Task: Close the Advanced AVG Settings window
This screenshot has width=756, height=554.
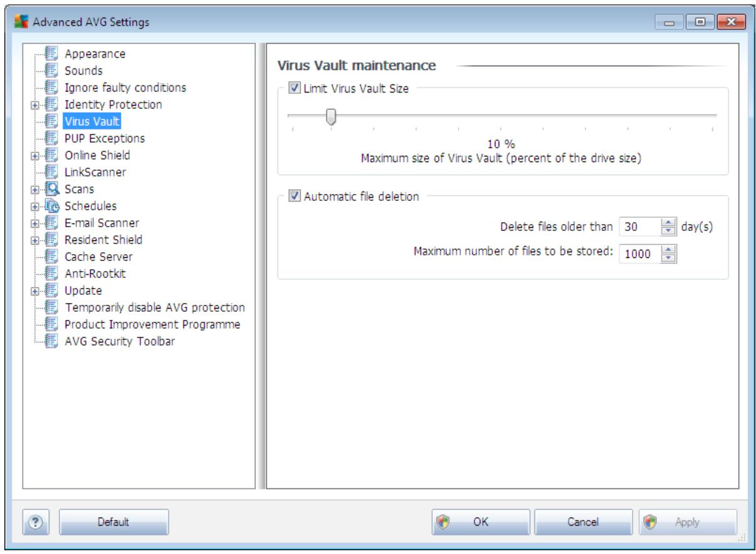Action: [x=732, y=23]
